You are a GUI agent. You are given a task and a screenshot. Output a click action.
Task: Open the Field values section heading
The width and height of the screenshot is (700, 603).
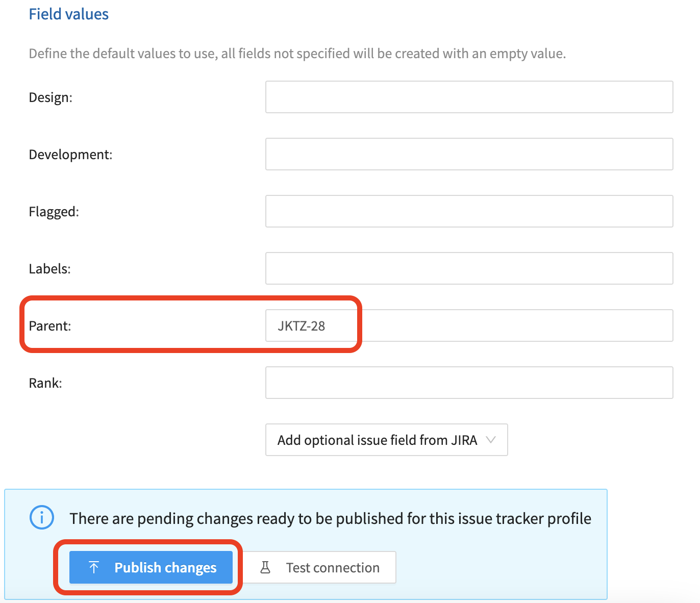(x=68, y=14)
